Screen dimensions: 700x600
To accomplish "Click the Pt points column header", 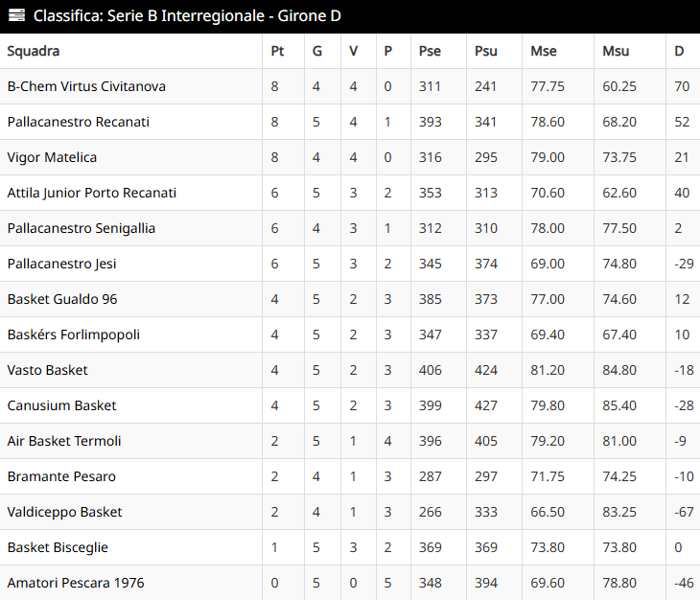I will point(278,51).
